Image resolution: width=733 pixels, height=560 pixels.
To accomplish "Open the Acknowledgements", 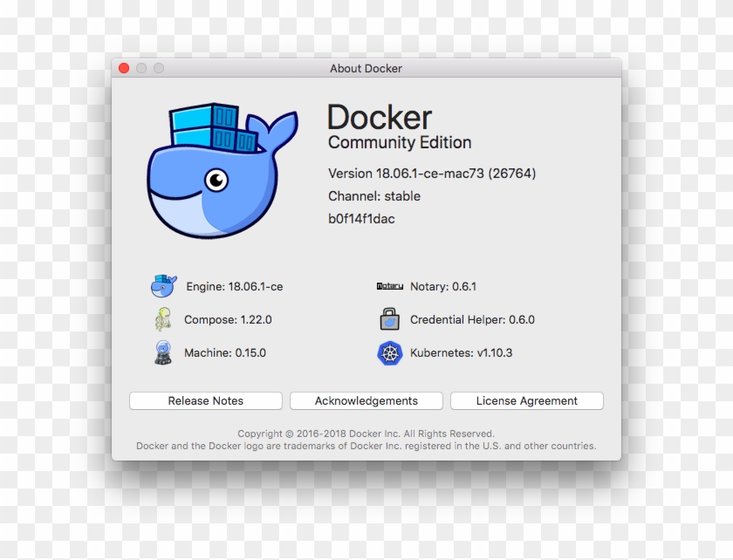I will tap(366, 400).
